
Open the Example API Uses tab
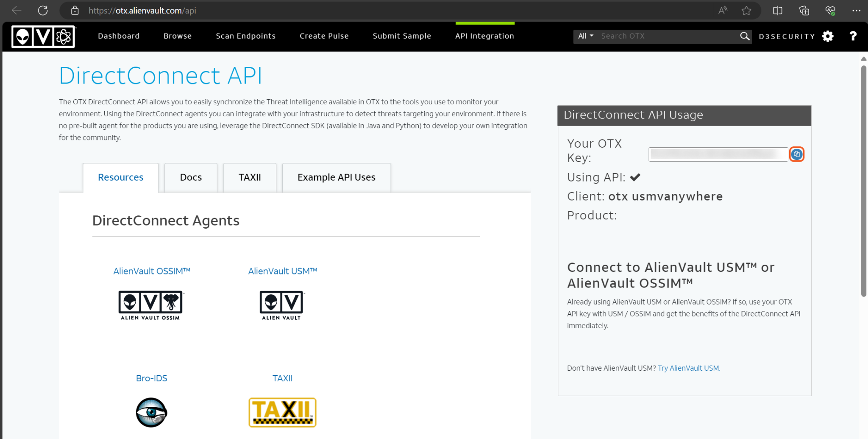[336, 177]
